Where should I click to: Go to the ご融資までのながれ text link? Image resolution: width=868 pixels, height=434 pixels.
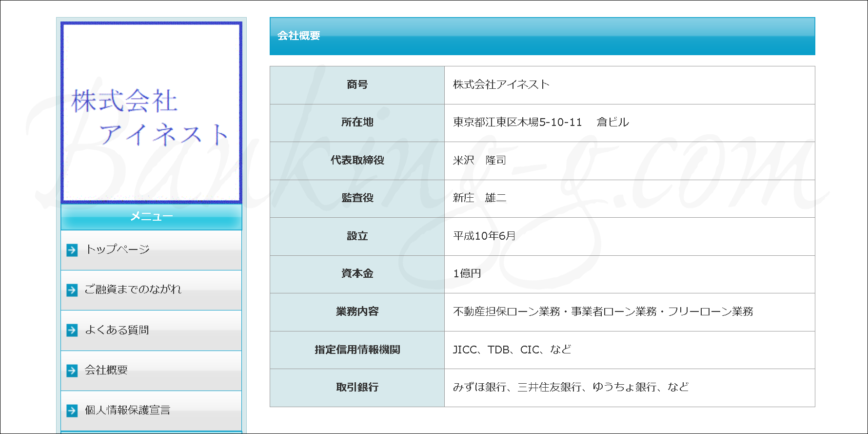point(133,289)
